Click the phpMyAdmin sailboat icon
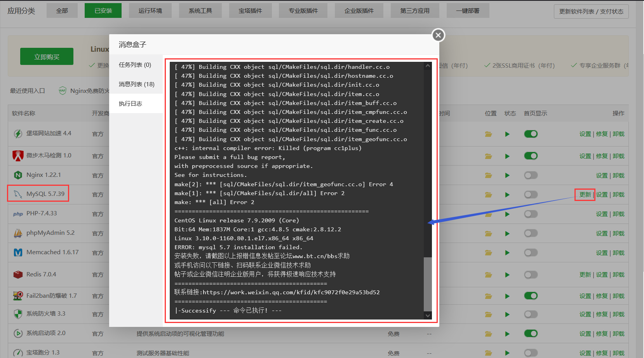 pos(18,233)
